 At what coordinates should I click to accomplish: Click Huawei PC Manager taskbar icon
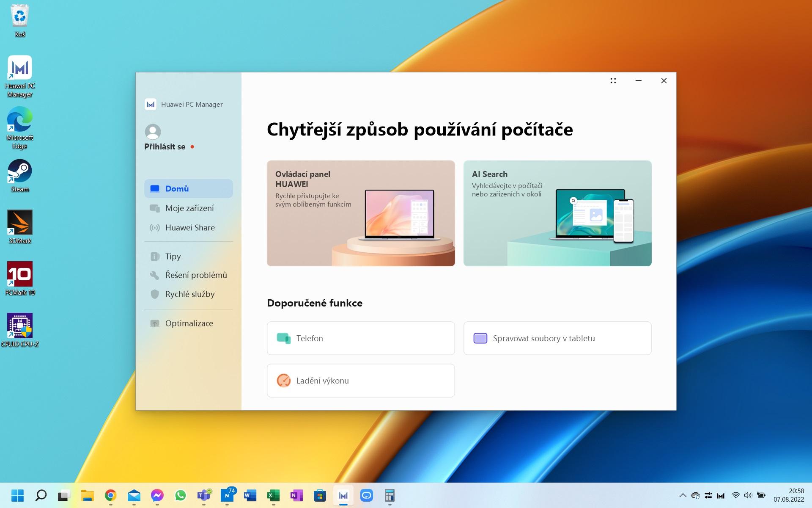point(343,495)
